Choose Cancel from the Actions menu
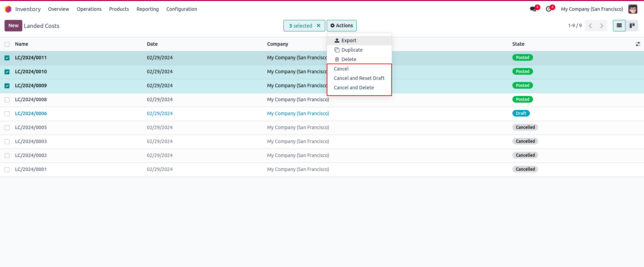 (359, 69)
